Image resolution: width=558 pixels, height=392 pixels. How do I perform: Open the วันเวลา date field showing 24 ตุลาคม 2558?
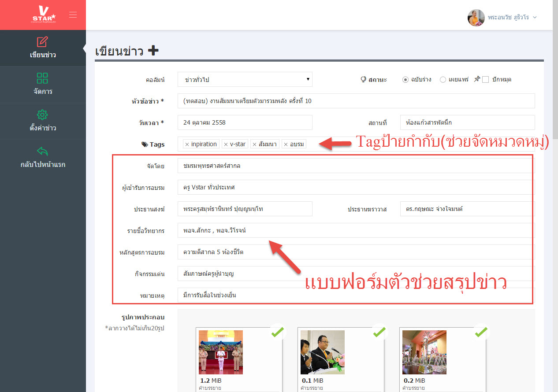[x=245, y=122]
